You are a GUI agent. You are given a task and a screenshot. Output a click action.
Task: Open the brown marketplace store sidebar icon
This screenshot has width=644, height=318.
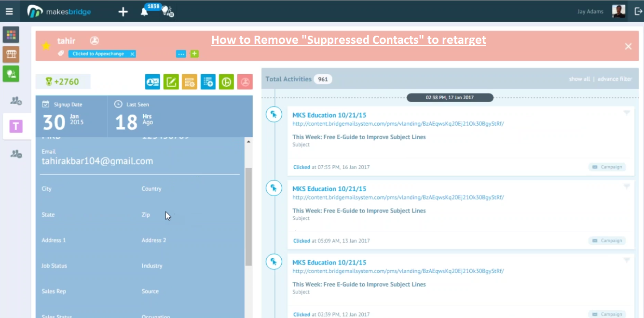click(x=11, y=54)
